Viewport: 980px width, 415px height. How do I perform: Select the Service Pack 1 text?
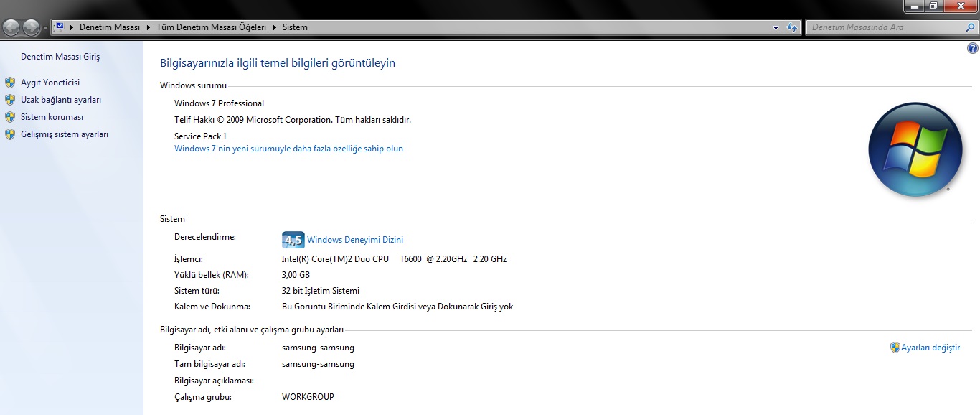200,136
